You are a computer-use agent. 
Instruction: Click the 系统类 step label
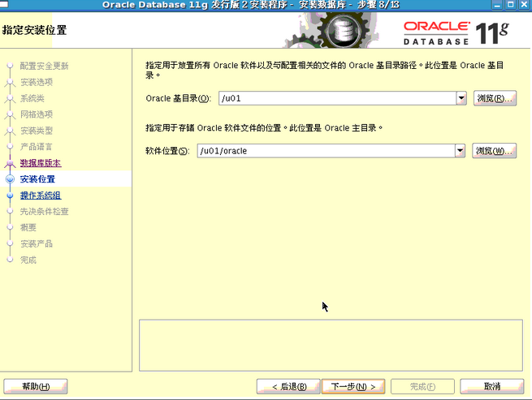(32, 98)
